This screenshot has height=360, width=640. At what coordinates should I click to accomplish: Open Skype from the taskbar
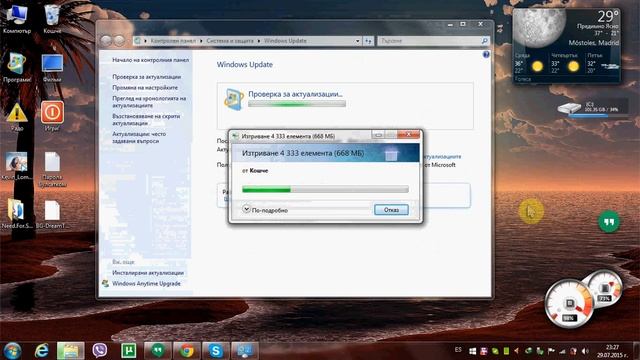(216, 351)
